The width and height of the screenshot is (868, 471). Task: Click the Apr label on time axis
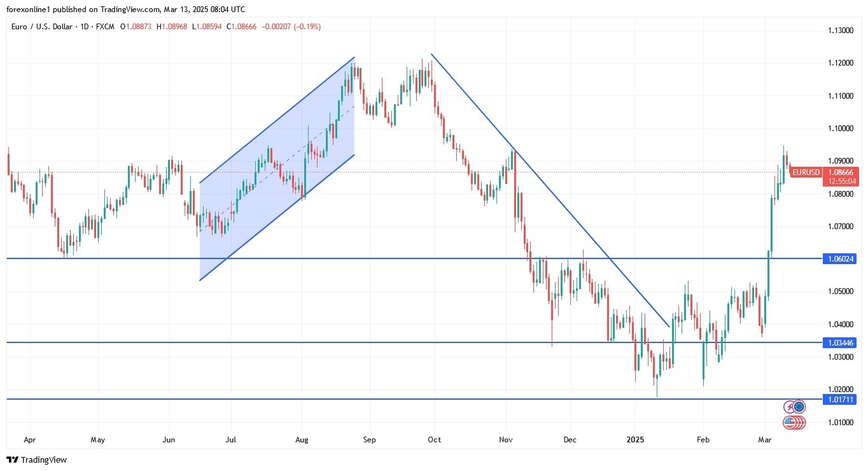29,439
